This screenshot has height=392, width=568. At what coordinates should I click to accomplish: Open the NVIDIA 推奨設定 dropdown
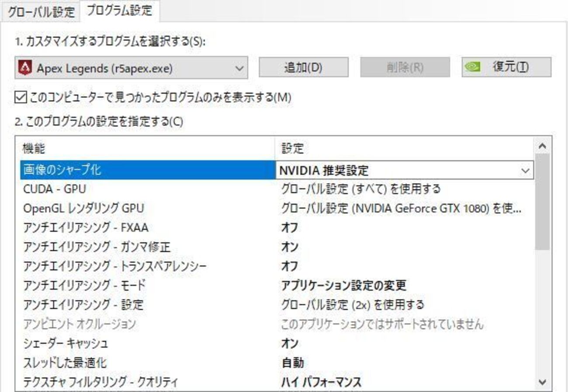pos(405,170)
